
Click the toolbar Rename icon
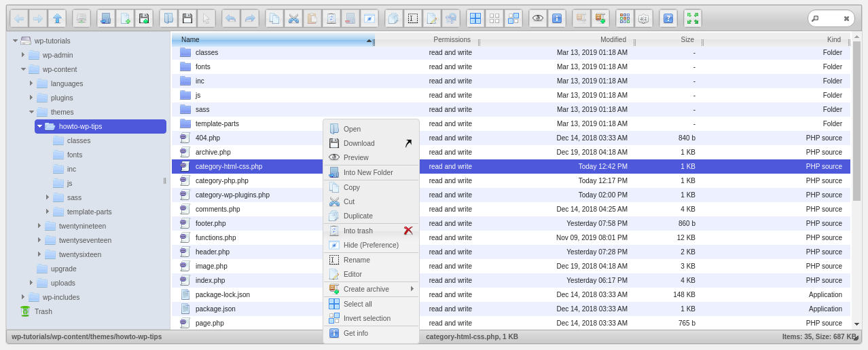click(413, 18)
